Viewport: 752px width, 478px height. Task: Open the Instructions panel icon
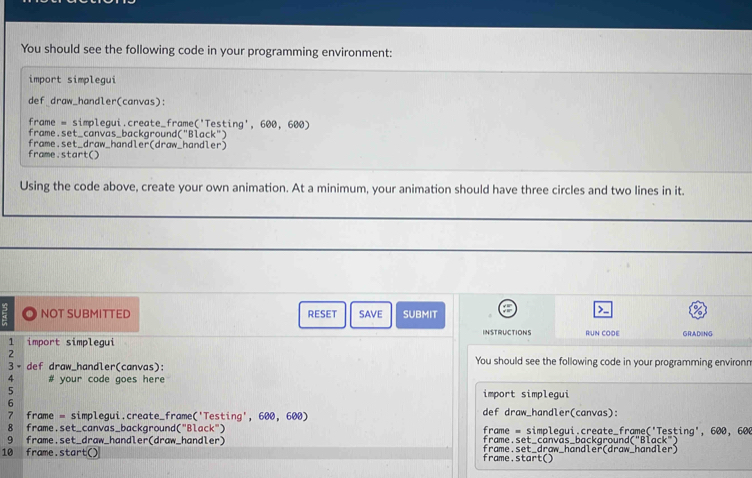click(507, 309)
